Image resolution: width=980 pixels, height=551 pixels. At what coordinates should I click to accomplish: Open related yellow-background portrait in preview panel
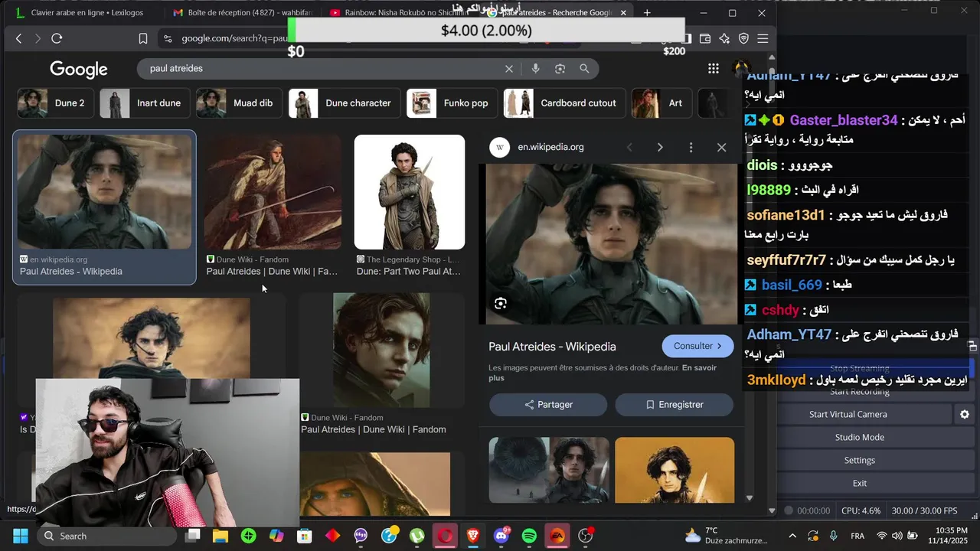675,470
